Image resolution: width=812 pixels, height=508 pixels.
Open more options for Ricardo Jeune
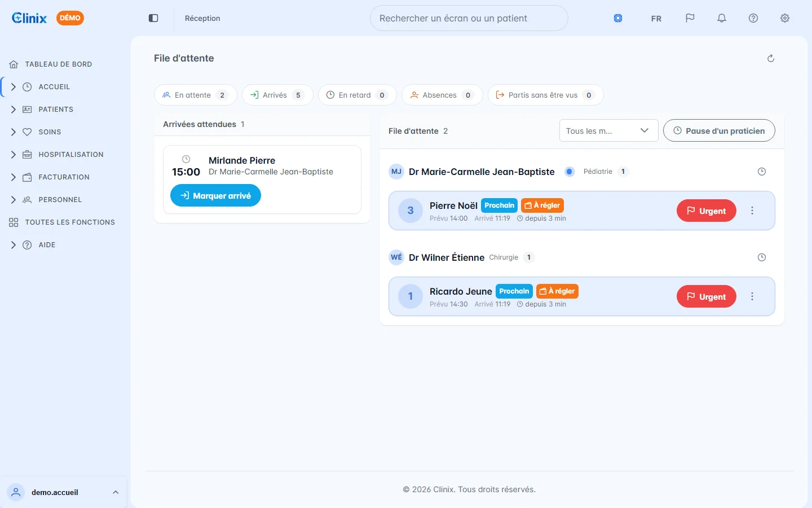(752, 296)
